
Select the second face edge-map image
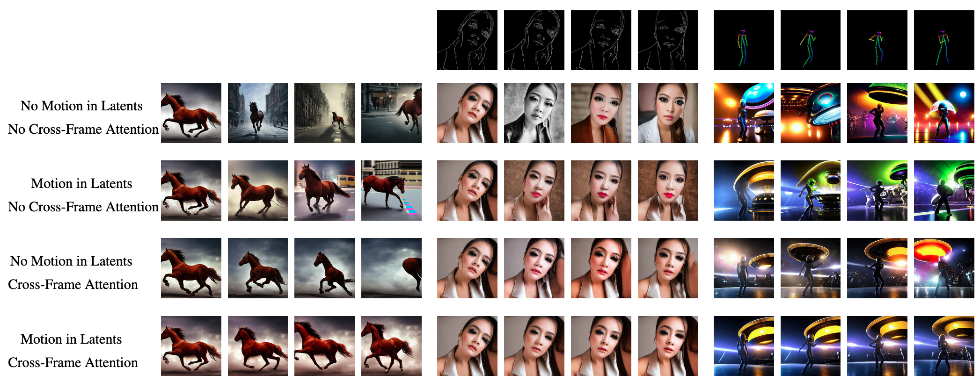[x=534, y=40]
